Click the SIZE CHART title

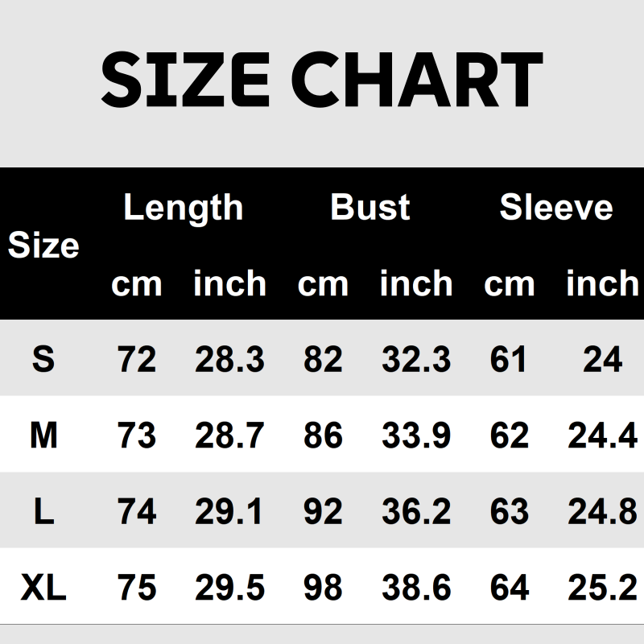(322, 80)
